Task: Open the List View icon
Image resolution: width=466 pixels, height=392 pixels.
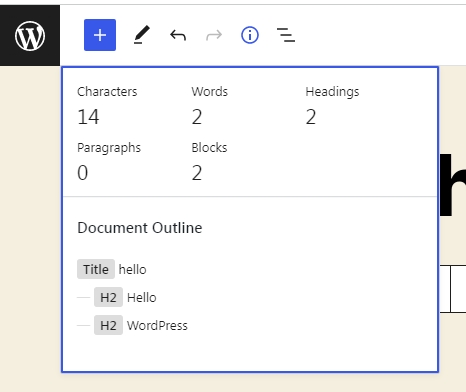Action: pos(286,35)
